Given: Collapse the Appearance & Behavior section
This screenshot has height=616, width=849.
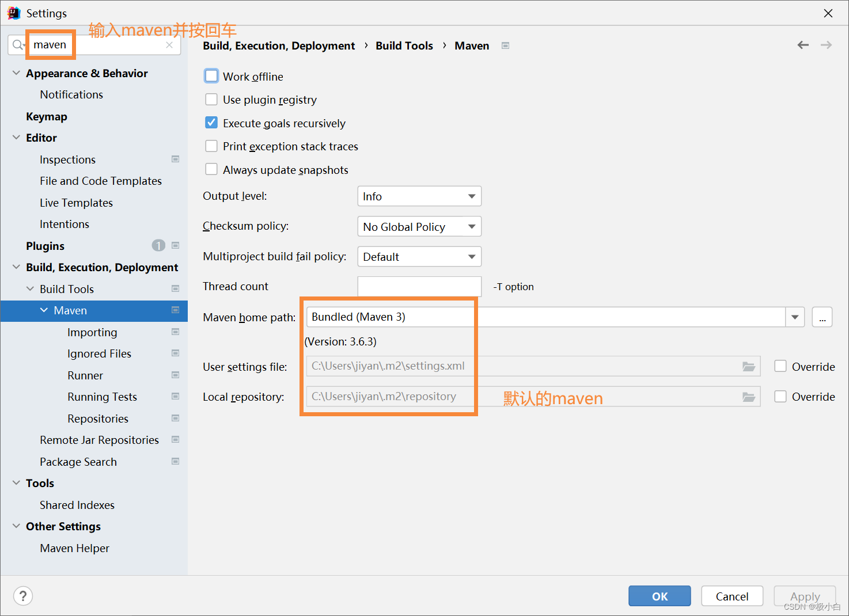Looking at the screenshot, I should [16, 73].
